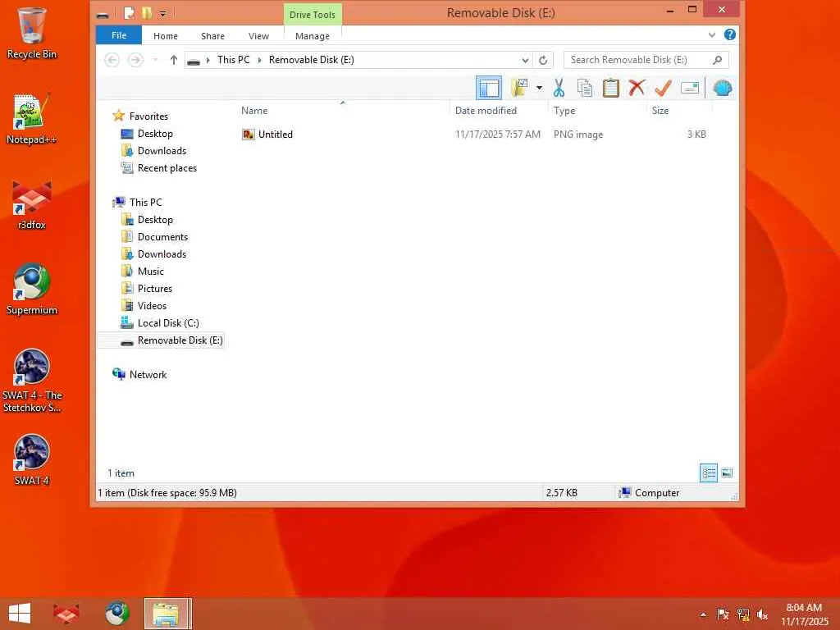Click Removable Disk (E:) breadcrumb in address bar
The height and width of the screenshot is (630, 840).
[x=311, y=59]
